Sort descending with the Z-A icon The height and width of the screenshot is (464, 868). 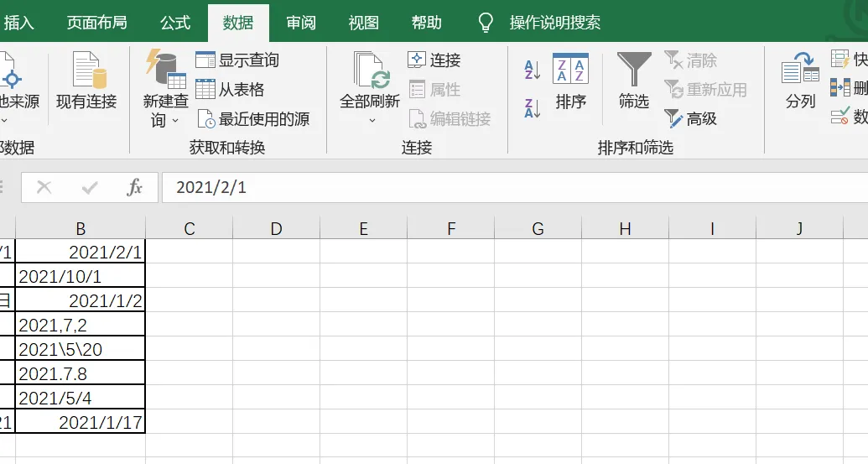coord(532,108)
